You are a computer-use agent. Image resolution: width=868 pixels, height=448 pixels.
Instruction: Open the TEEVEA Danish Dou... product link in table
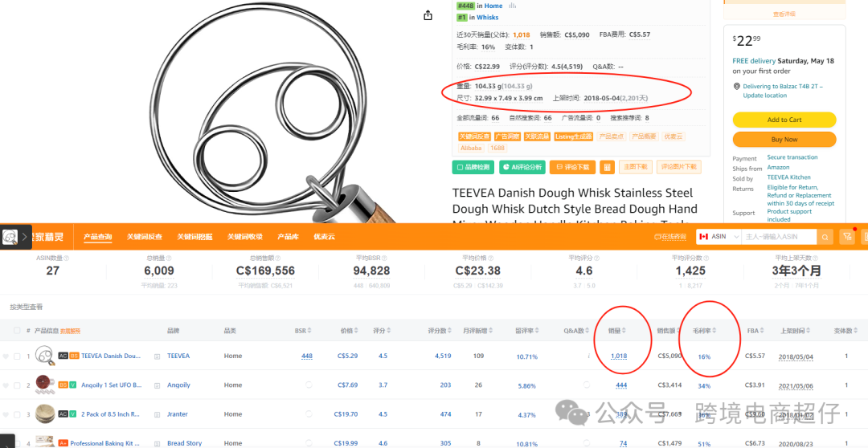[x=111, y=356]
